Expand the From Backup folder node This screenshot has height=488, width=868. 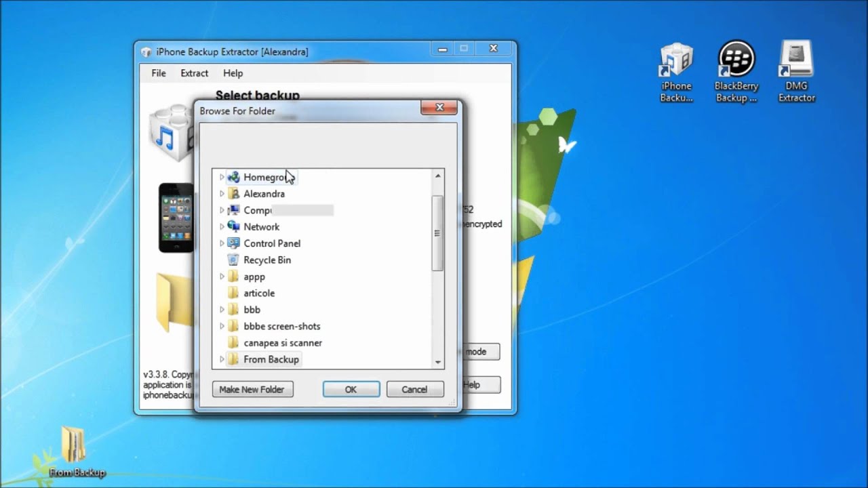tap(221, 359)
